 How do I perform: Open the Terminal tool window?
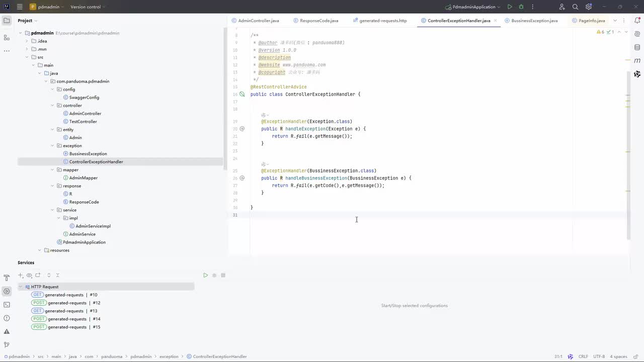(x=7, y=305)
